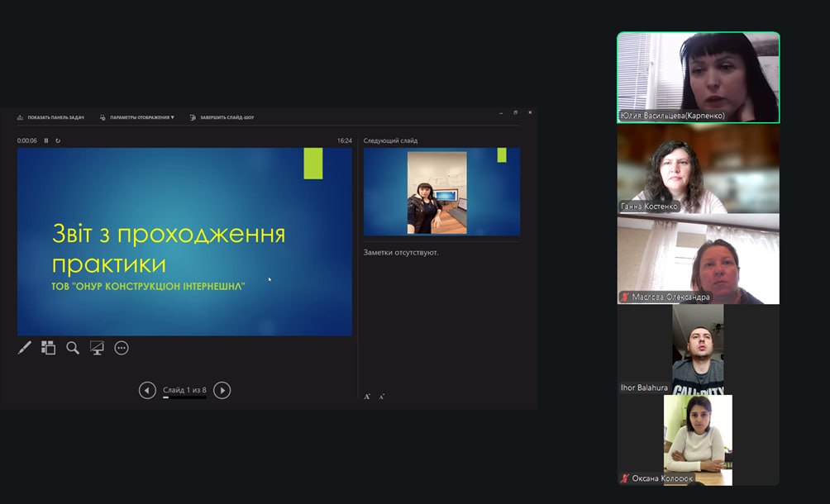Go to the next slide arrow
The image size is (830, 504).
222,390
